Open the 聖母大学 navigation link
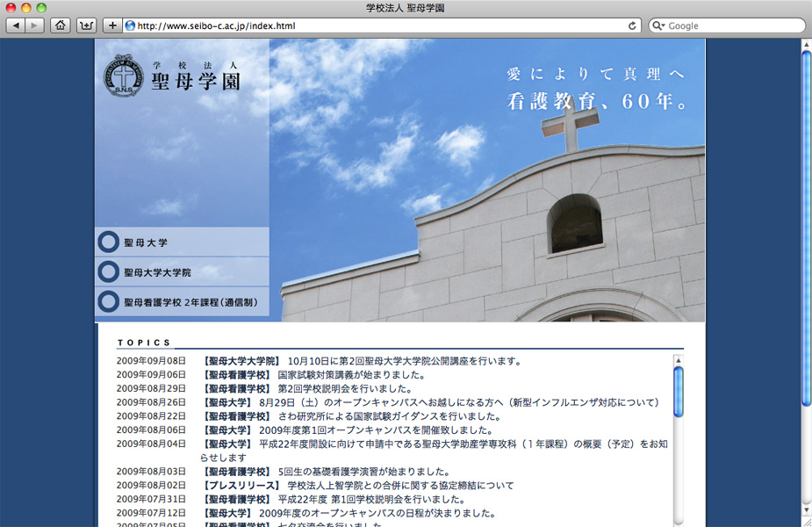 pyautogui.click(x=182, y=242)
